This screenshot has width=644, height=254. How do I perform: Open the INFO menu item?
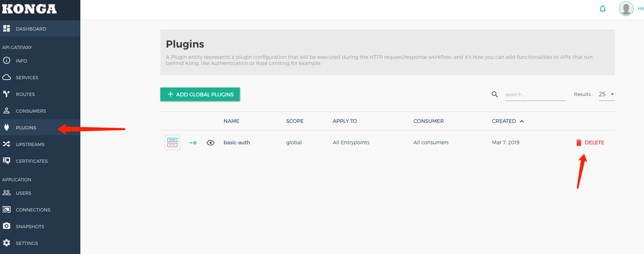[x=40, y=61]
